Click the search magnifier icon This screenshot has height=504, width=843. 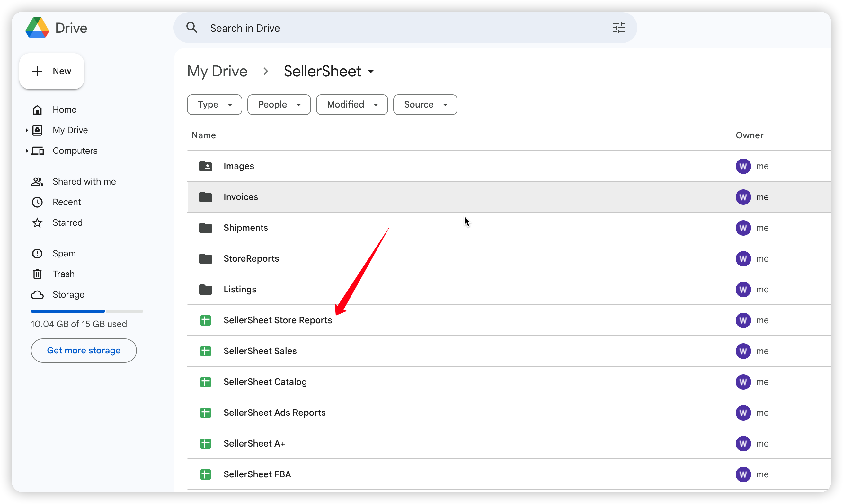tap(192, 28)
